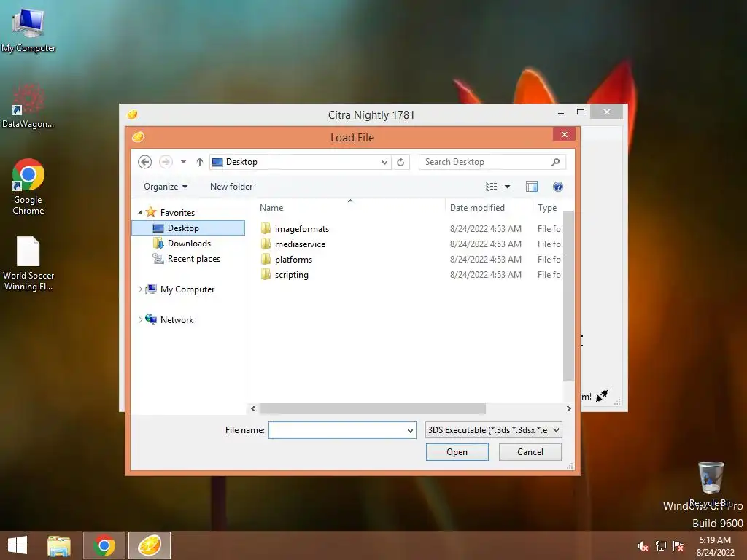This screenshot has width=747, height=560.
Task: Click the muted volume tray icon
Action: (643, 546)
